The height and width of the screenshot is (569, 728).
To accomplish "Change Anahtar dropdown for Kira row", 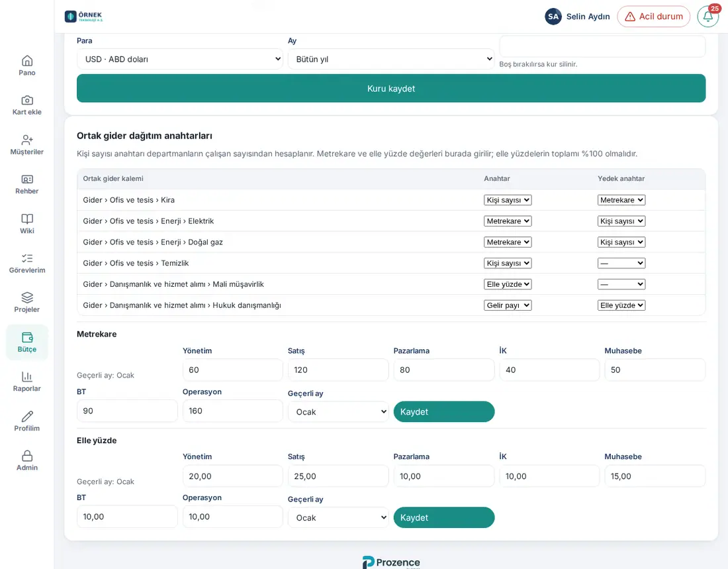I will click(508, 200).
